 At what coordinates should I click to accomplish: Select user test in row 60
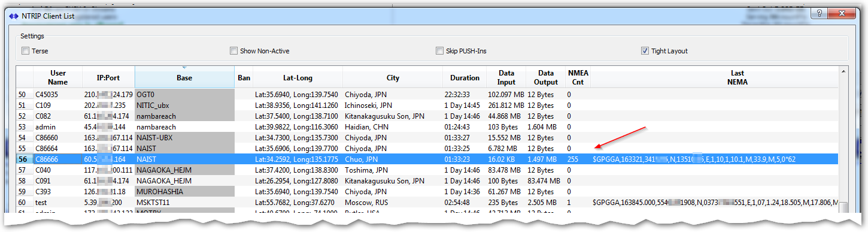click(x=58, y=203)
